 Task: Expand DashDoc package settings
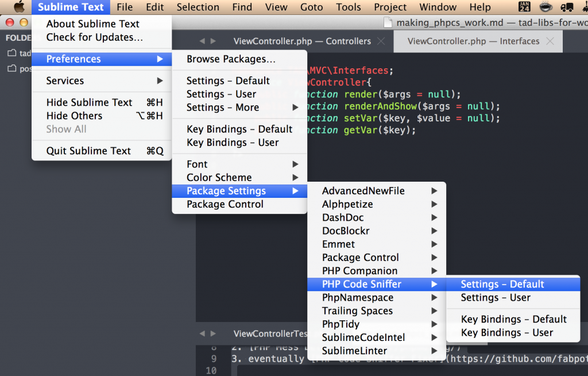coord(377,217)
